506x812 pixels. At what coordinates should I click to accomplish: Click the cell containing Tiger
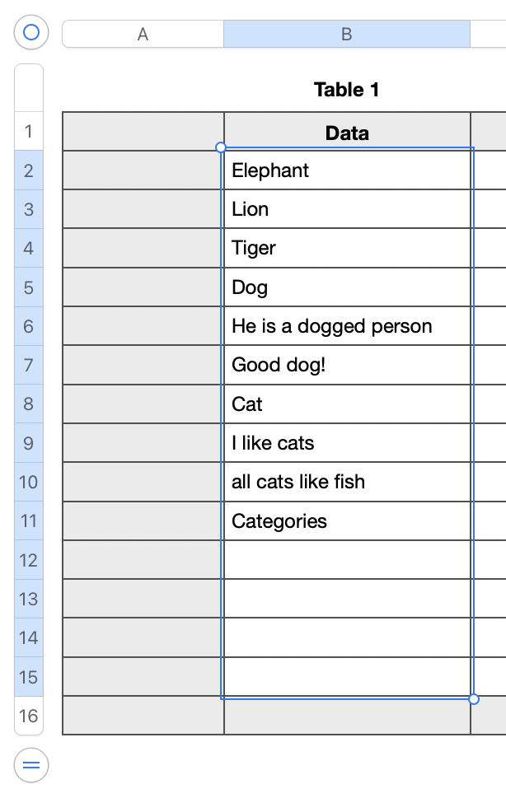tap(347, 248)
